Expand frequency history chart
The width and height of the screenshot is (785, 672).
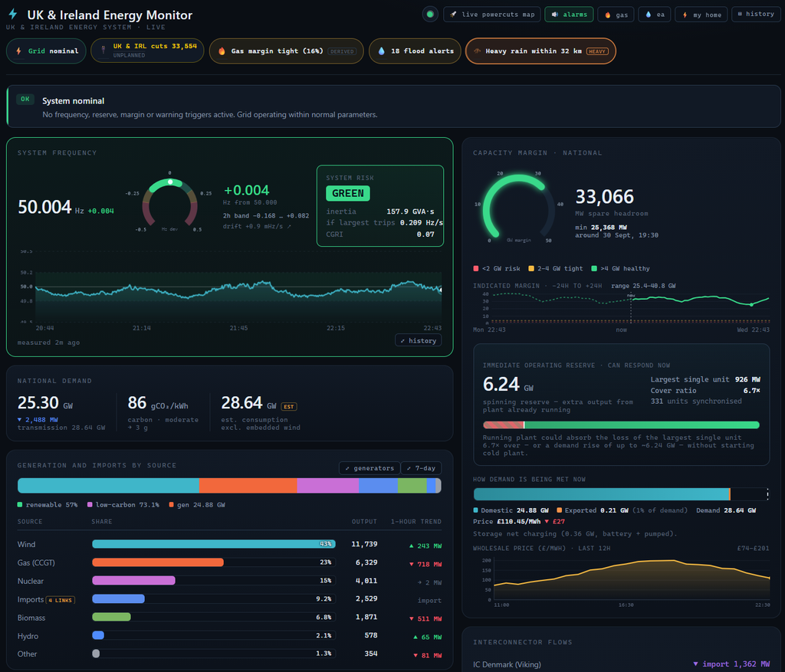pos(418,341)
